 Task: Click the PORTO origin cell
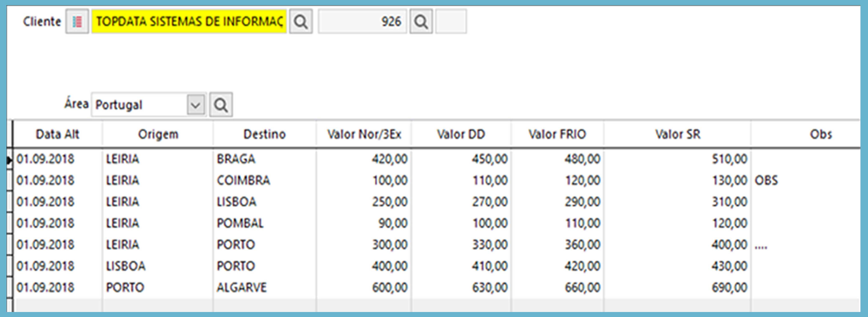[158, 287]
